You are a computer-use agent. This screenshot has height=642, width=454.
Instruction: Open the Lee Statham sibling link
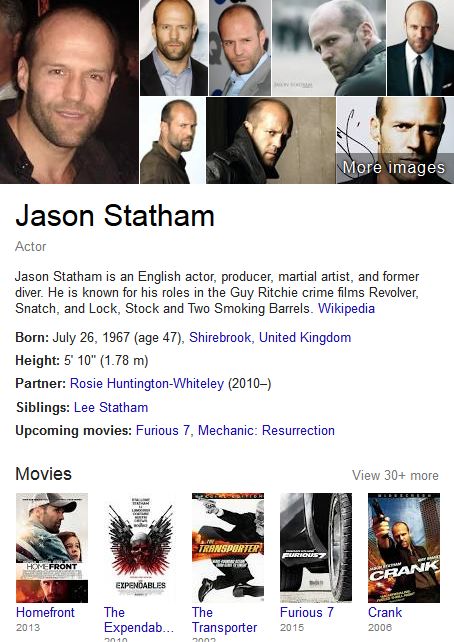(x=111, y=407)
